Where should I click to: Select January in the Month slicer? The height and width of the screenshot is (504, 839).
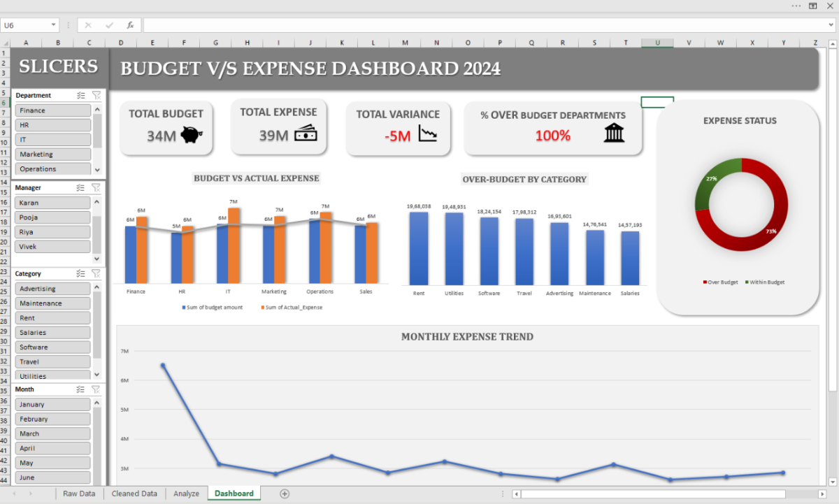[x=53, y=405]
